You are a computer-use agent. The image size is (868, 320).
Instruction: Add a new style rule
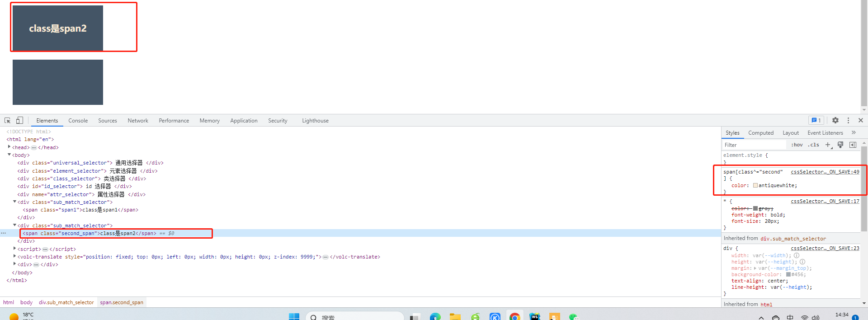point(828,145)
